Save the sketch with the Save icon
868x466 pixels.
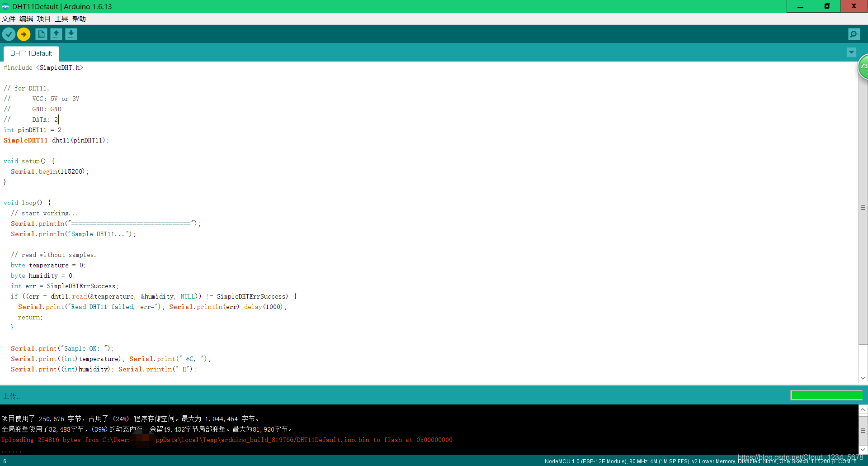71,34
